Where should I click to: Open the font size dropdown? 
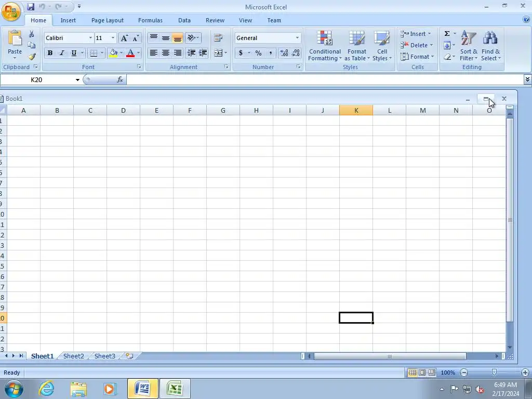(x=113, y=38)
